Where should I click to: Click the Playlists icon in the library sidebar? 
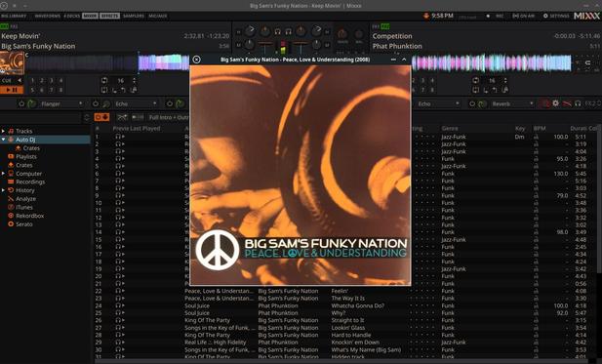click(11, 156)
